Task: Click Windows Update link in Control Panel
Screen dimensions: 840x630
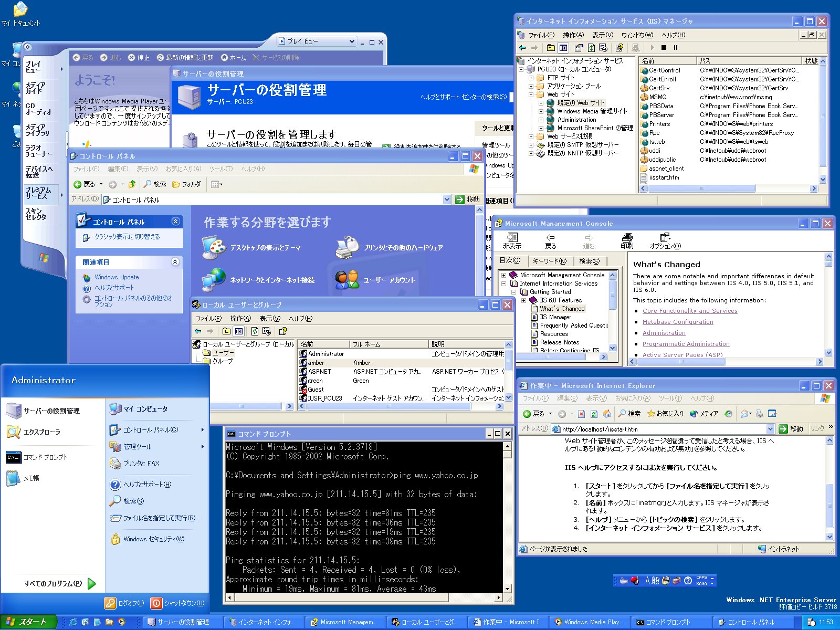Action: [117, 277]
